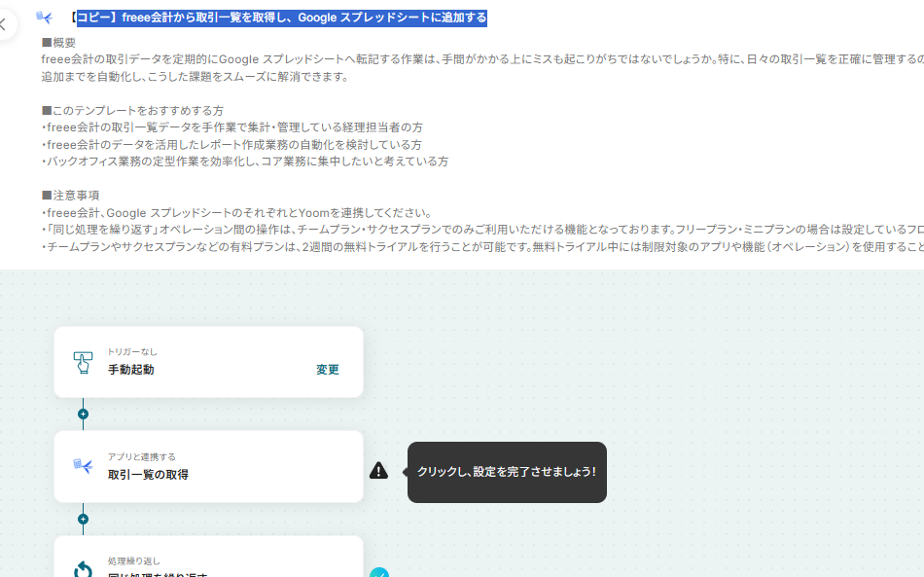Add a step below the 手動起動 card
This screenshot has height=577, width=924.
point(83,415)
